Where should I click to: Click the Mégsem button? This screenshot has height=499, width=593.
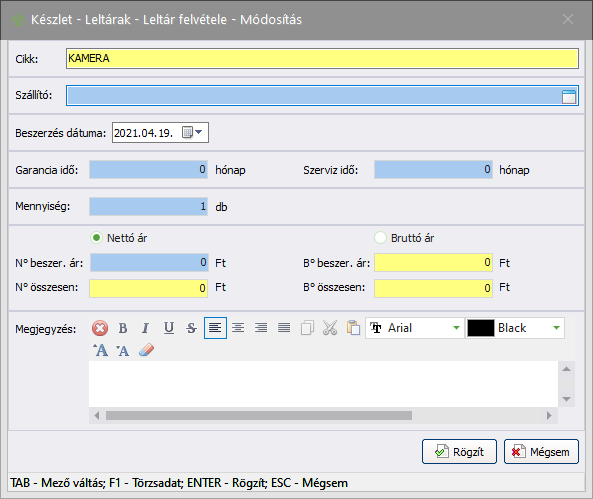click(x=541, y=451)
